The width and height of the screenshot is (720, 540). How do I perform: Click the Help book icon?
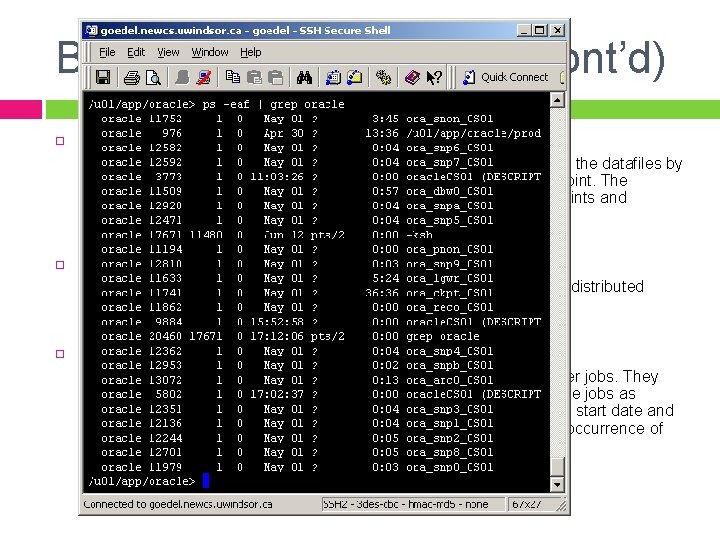tap(412, 77)
